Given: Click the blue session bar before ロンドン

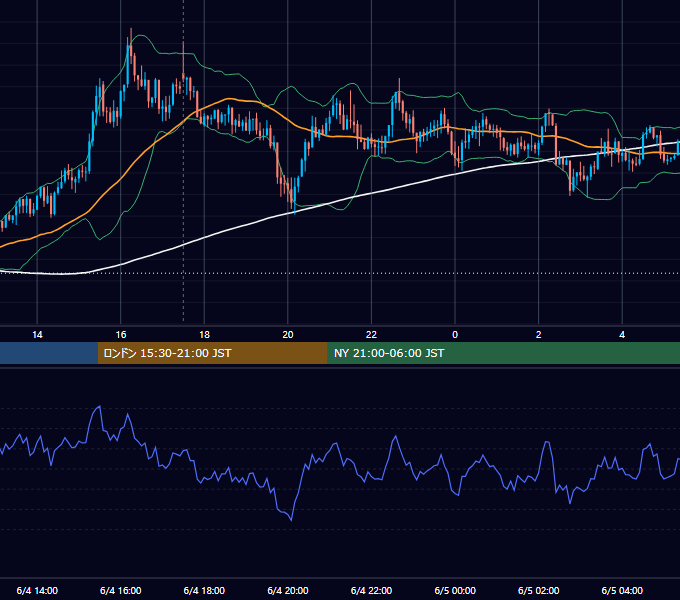Looking at the screenshot, I should coord(49,353).
